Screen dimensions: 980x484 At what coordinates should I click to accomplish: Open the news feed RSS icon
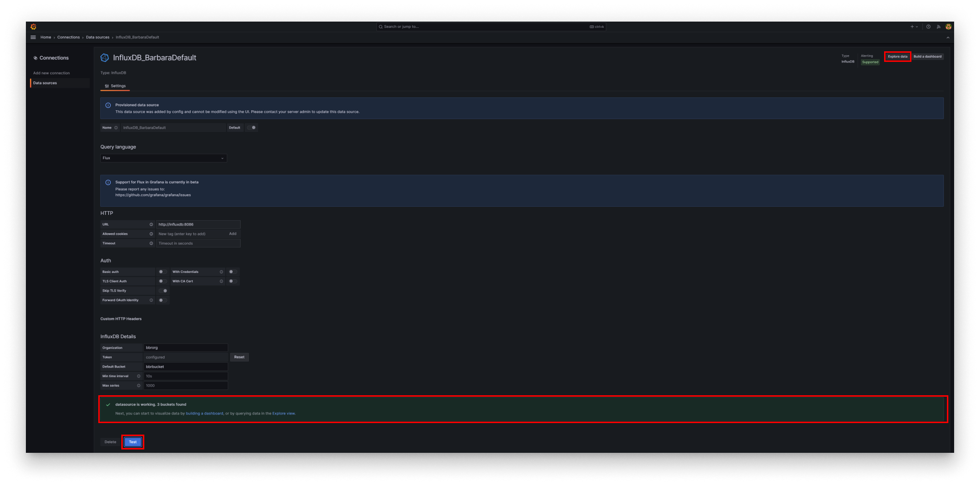938,27
